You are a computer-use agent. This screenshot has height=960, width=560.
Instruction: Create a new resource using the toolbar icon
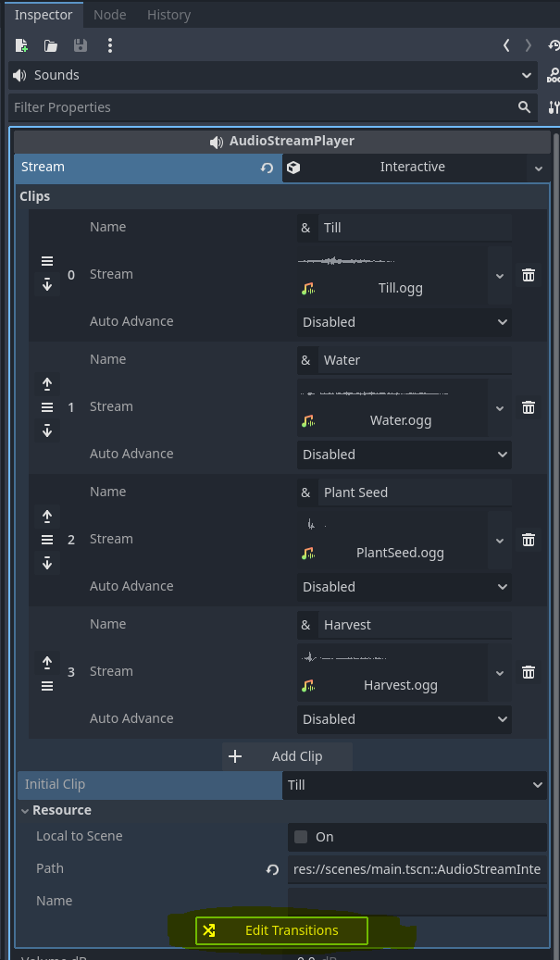tap(20, 45)
